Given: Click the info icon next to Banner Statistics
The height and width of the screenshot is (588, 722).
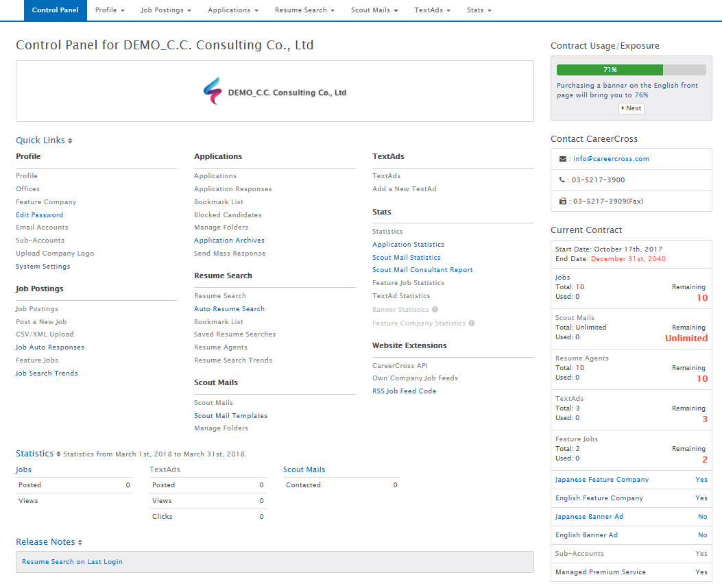Looking at the screenshot, I should (435, 310).
